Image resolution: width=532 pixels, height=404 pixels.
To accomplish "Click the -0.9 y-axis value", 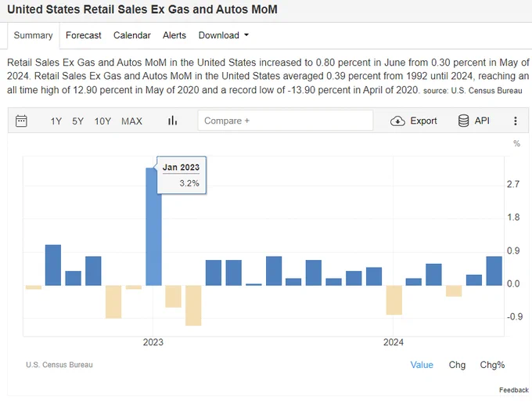I will point(514,317).
